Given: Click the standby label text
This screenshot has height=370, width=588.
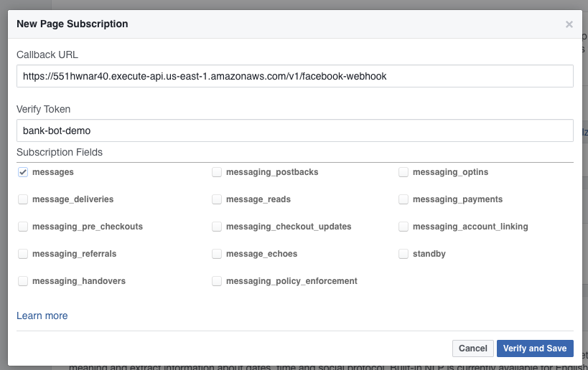Looking at the screenshot, I should (x=429, y=254).
